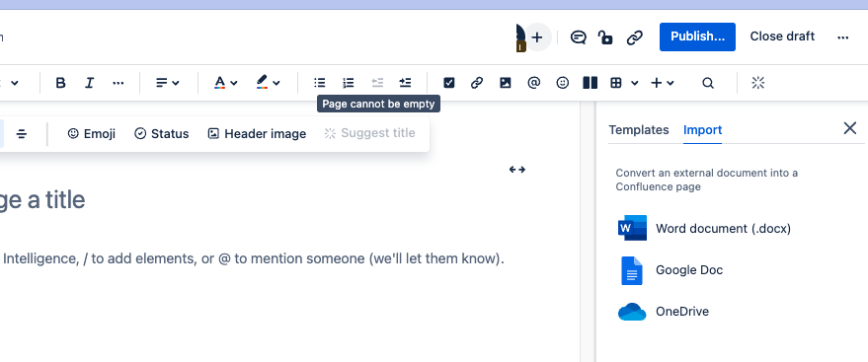Viewport: 868px width, 362px height.
Task: Import from OneDrive
Action: tap(664, 312)
